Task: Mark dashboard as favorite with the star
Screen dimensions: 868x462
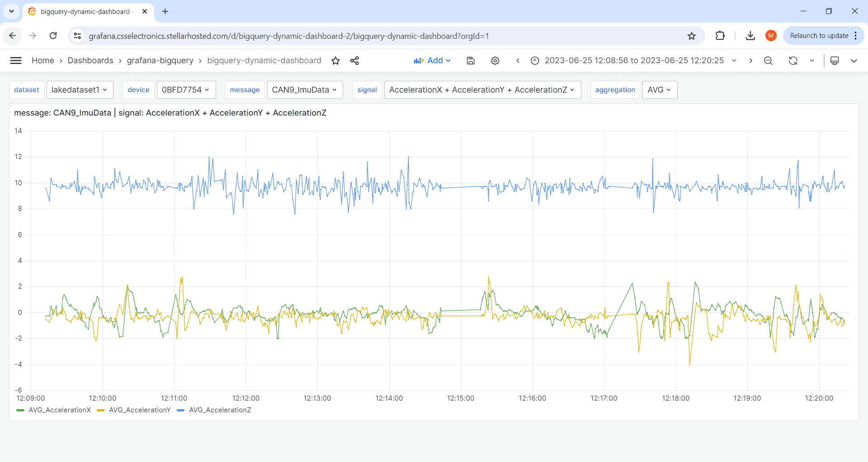Action: click(335, 60)
